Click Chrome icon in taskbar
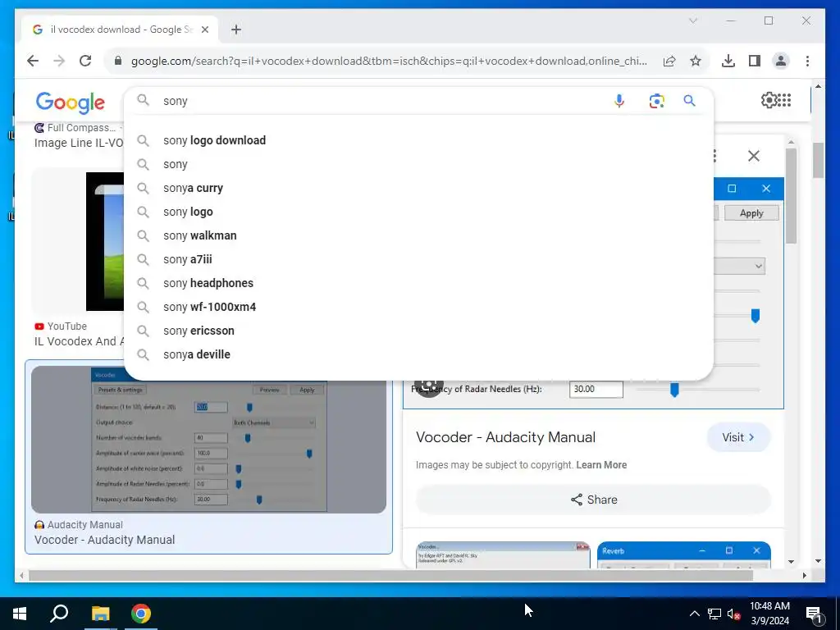Viewport: 840px width, 630px height. [141, 614]
